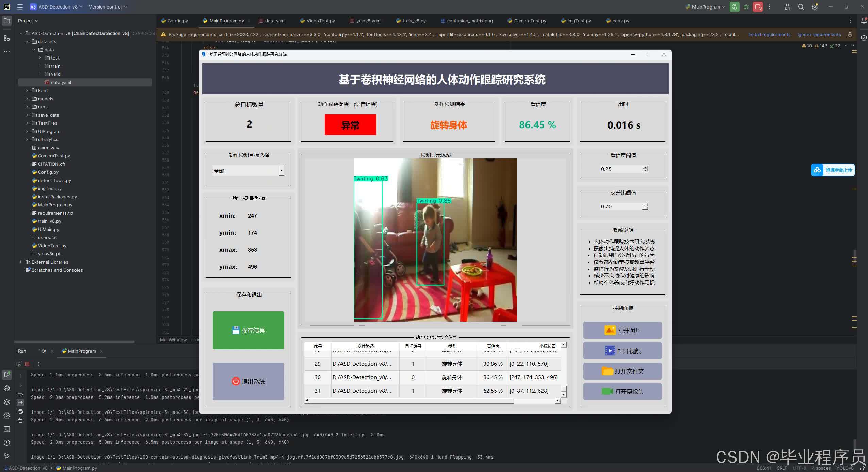Increase the confidence threshold 0.25 spinner
This screenshot has height=472, width=868.
[645, 167]
